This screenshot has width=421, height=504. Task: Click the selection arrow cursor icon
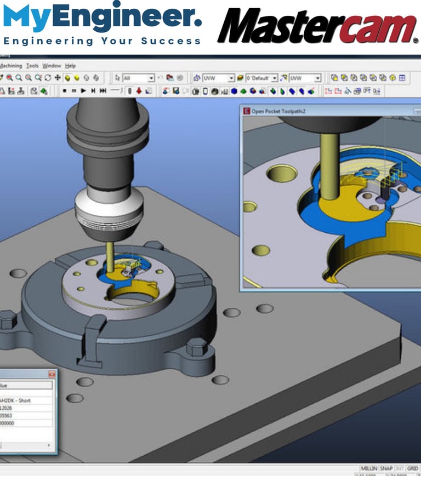[x=117, y=78]
